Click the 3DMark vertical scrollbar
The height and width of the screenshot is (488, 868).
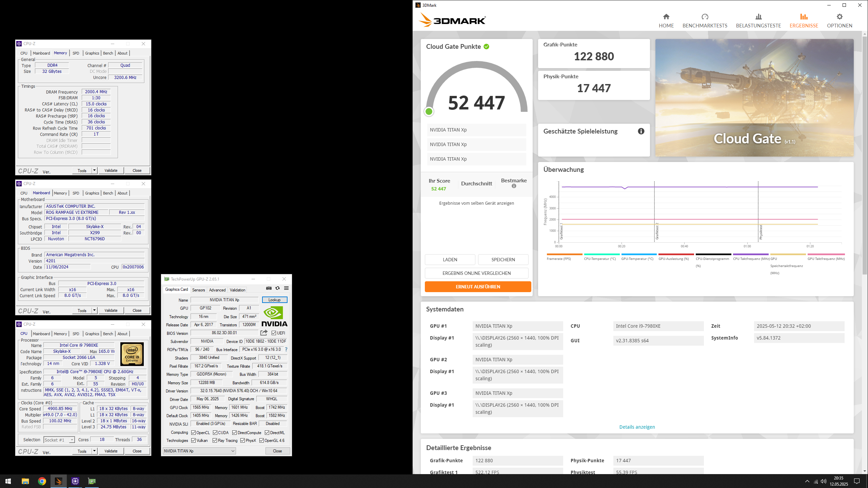[865, 156]
